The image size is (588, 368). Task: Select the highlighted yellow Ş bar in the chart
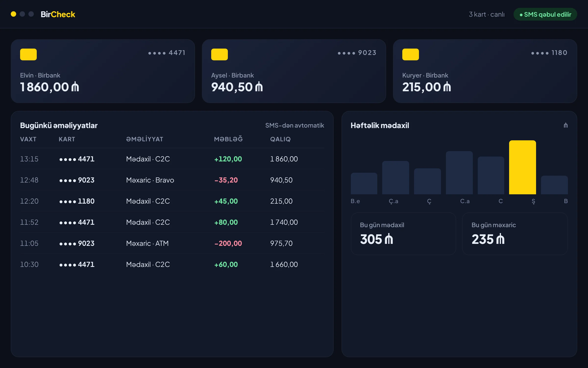coord(522,167)
